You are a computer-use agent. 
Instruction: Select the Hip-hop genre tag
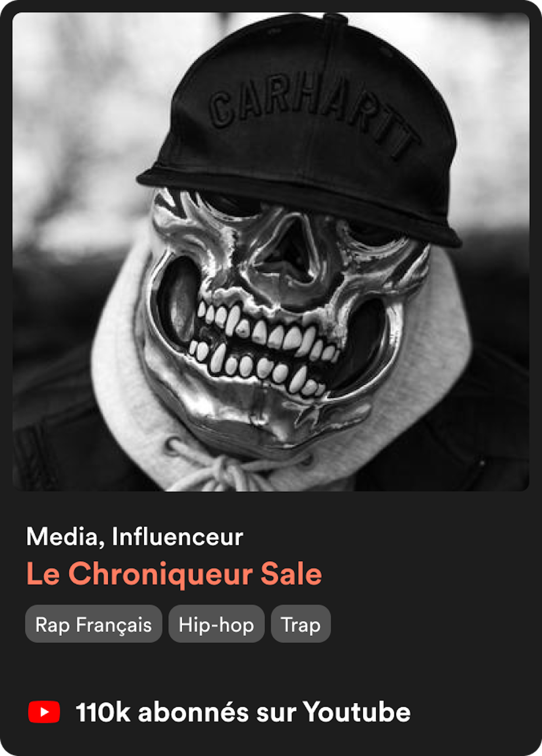coord(216,624)
